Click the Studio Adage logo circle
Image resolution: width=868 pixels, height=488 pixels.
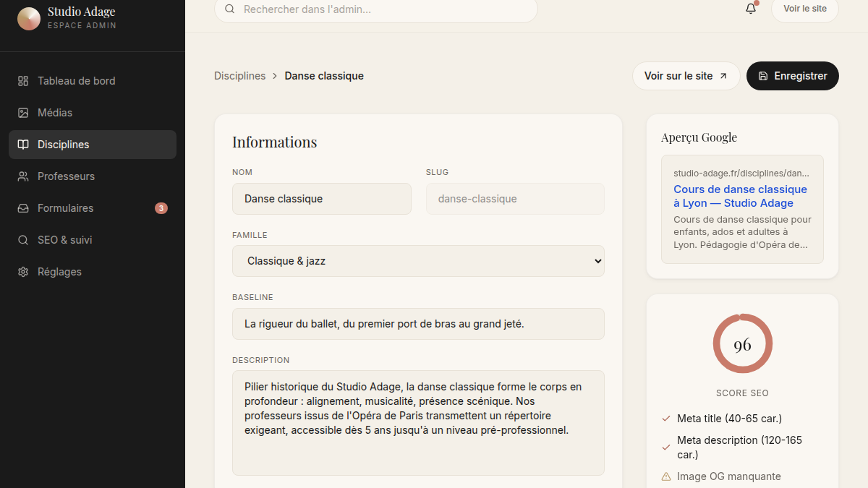point(29,19)
